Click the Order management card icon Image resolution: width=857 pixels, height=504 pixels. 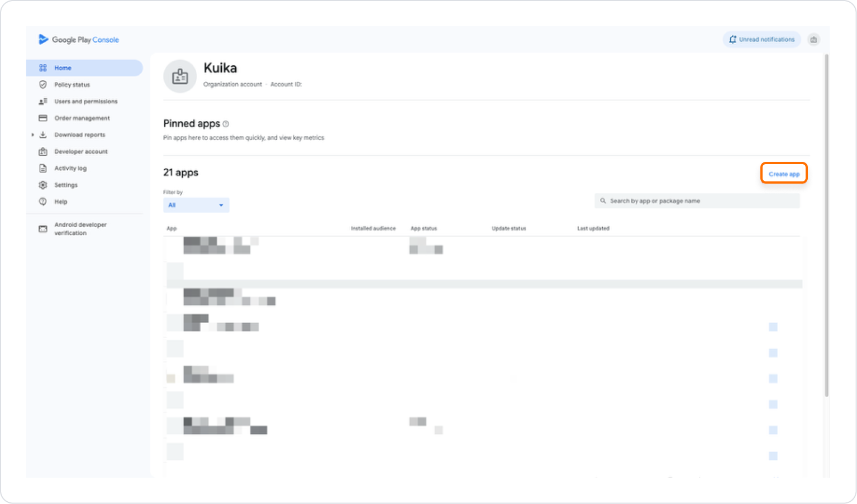tap(43, 118)
